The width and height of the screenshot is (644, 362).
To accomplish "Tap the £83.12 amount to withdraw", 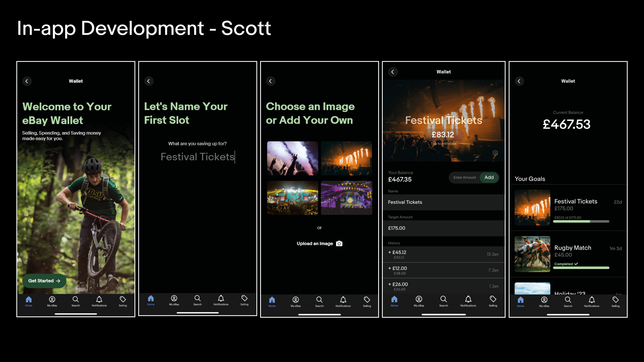I will [443, 135].
